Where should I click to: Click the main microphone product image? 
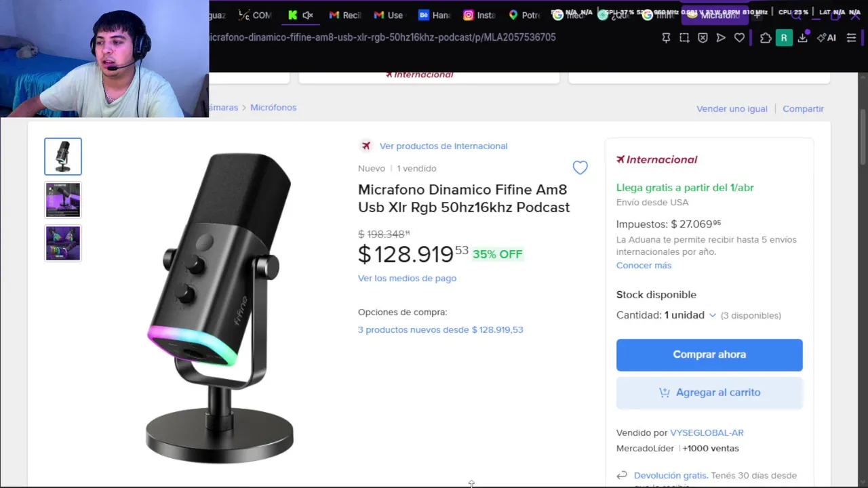(220, 308)
